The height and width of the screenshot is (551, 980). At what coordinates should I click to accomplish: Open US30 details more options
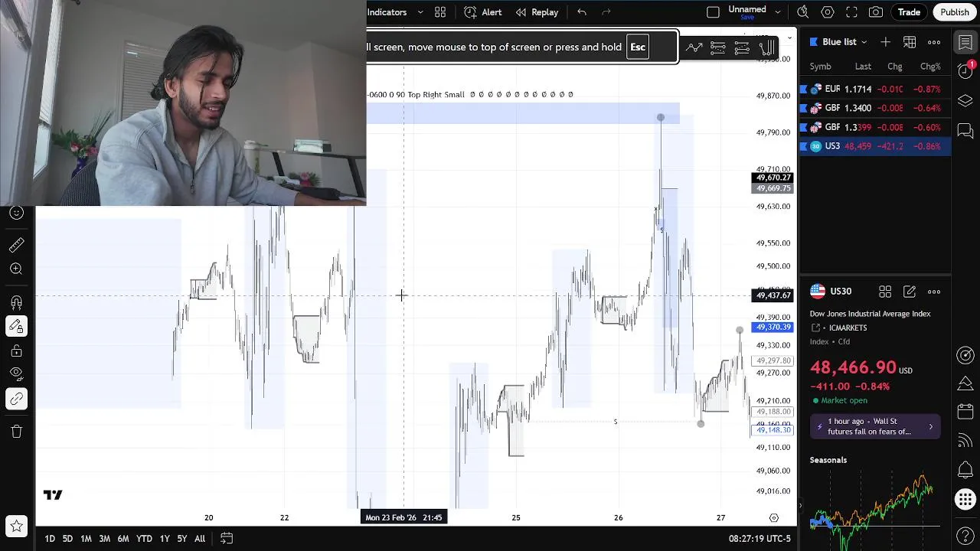(934, 292)
